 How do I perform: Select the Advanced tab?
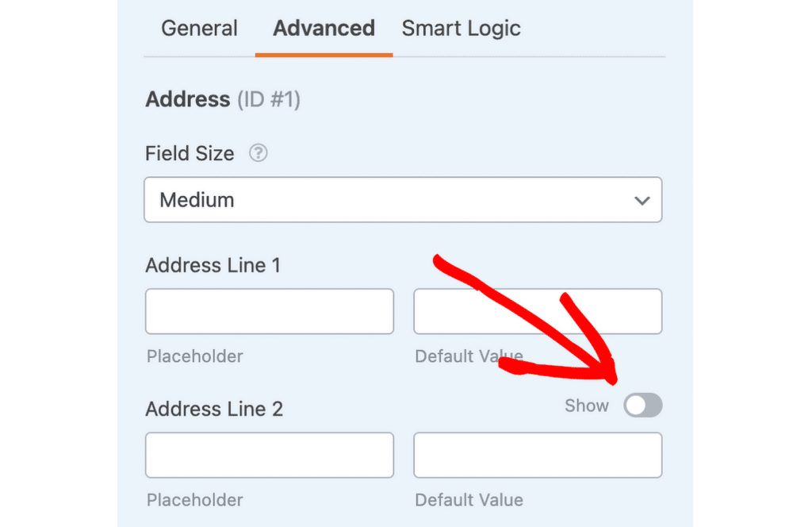click(x=324, y=28)
